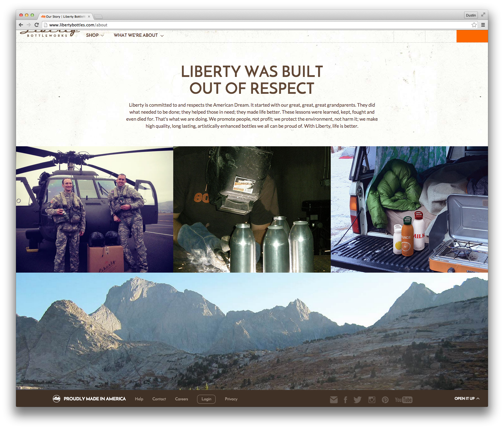This screenshot has height=429, width=504.
Task: Reload the current page
Action: click(x=37, y=25)
